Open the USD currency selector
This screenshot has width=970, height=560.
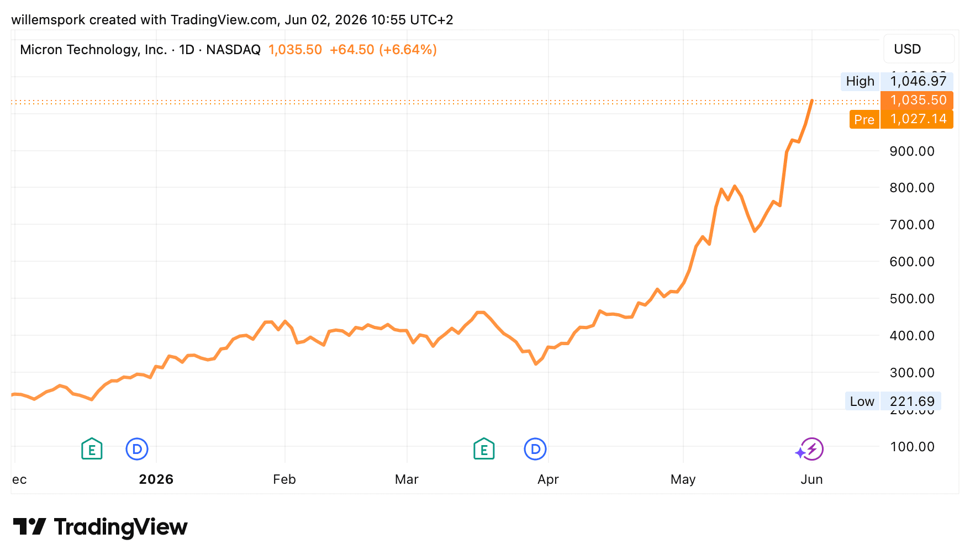pos(919,49)
